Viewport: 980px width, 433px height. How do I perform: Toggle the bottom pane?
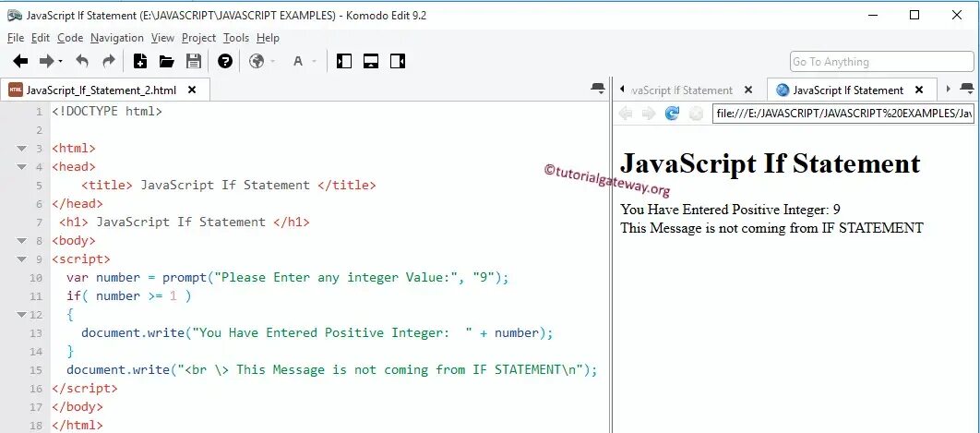click(371, 61)
